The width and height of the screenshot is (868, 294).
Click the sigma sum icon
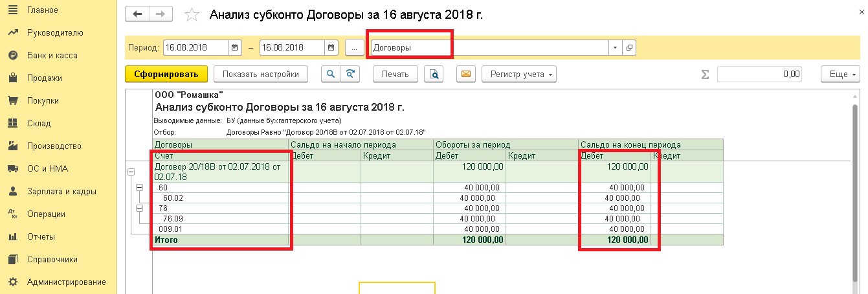pos(706,74)
